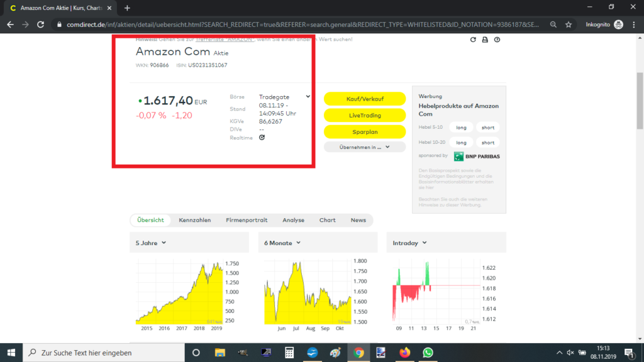Click the page vertical scrollbar thumb
Viewport: 644px width, 362px height.
pos(640,101)
